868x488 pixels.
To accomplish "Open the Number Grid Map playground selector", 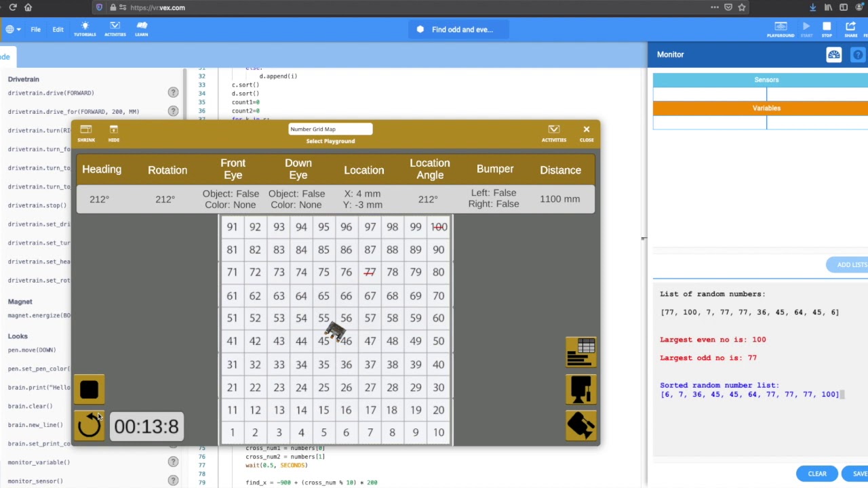I will pyautogui.click(x=330, y=129).
